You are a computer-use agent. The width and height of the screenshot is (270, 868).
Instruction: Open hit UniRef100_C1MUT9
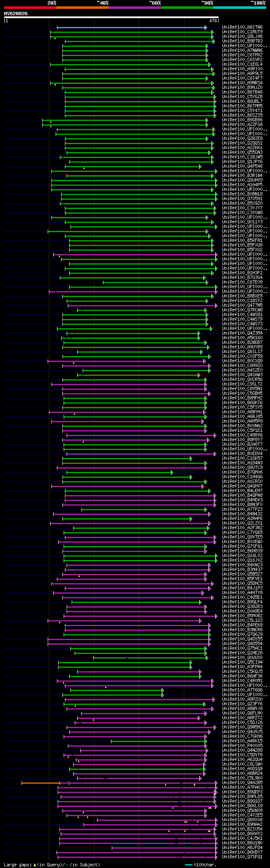click(242, 32)
